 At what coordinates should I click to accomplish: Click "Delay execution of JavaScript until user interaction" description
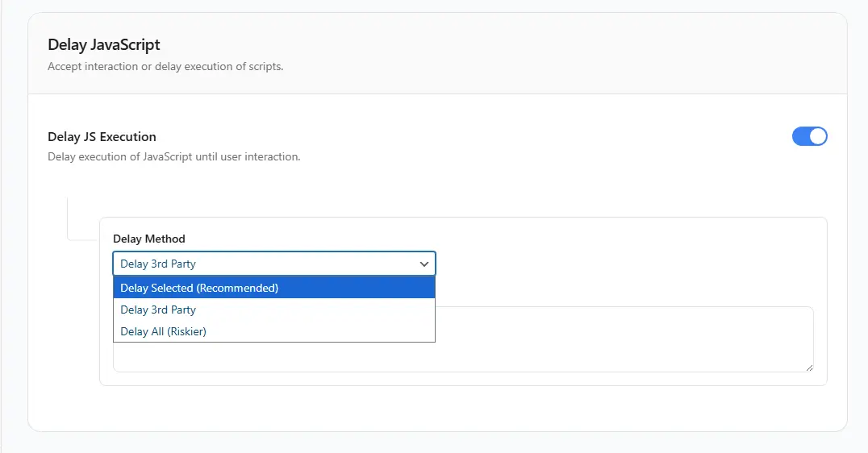(173, 156)
